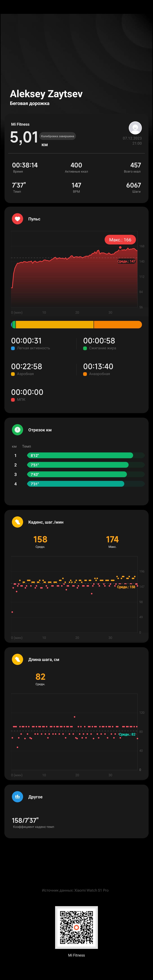Click the green Сжигание жира legend dot
Viewport: 153px width, 980px height.
point(85,348)
